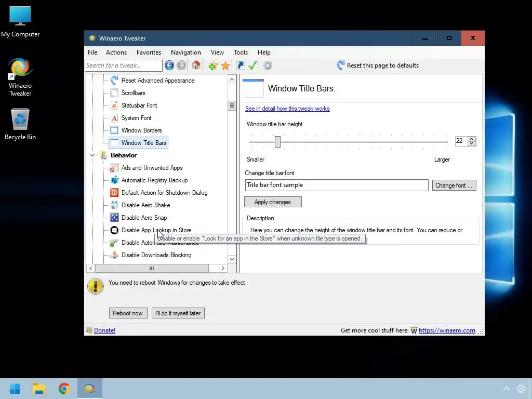The image size is (532, 399).
Task: Open settings via the gray gear toolbar icon
Action: (x=268, y=65)
